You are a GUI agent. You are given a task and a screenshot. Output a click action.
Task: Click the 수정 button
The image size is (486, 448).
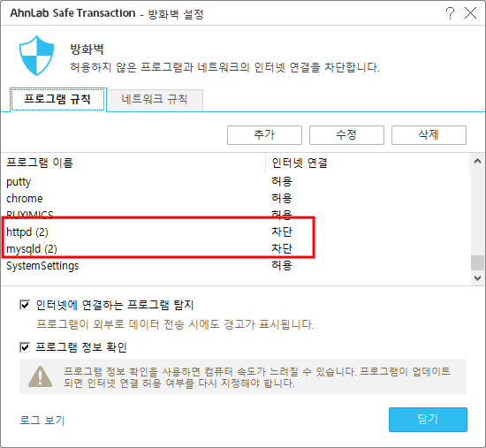[346, 135]
